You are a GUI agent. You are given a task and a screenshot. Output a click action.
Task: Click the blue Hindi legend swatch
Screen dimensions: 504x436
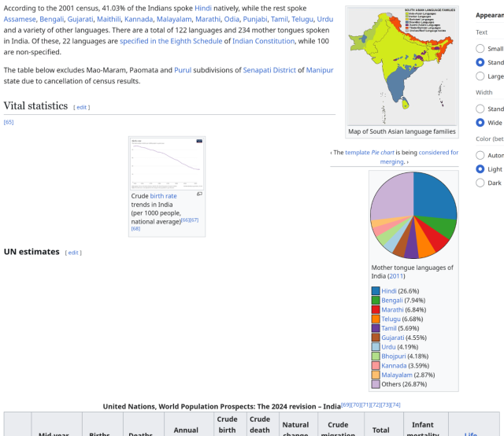coord(376,291)
